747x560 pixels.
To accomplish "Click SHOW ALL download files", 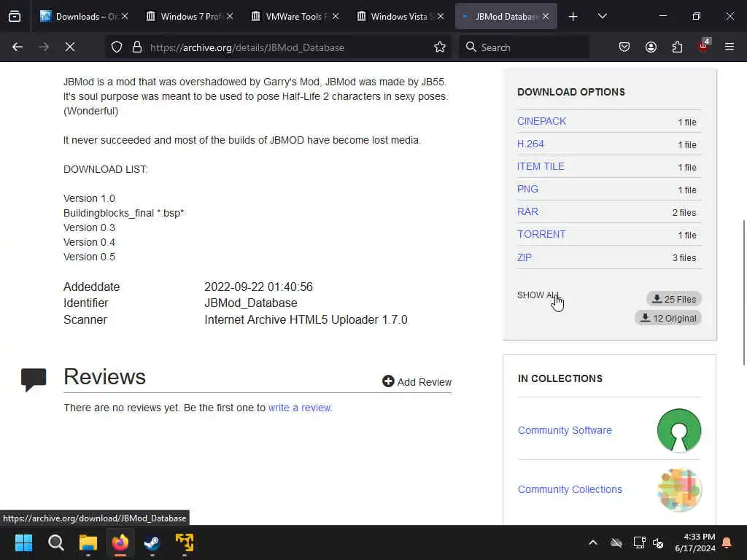I will coord(538,295).
